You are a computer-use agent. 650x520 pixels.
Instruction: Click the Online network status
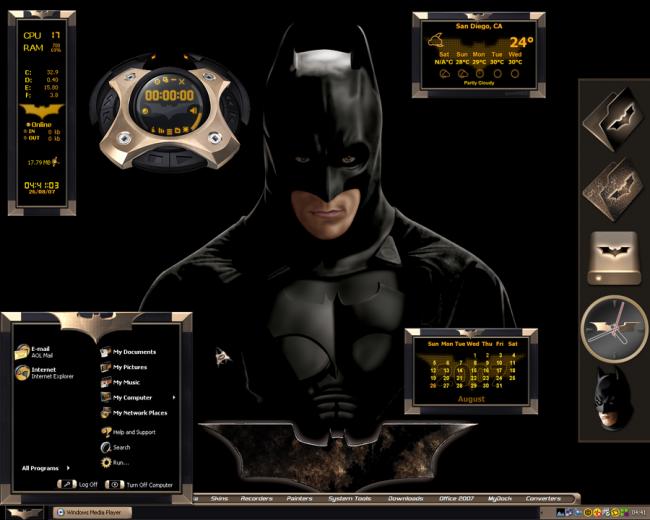pos(39,124)
